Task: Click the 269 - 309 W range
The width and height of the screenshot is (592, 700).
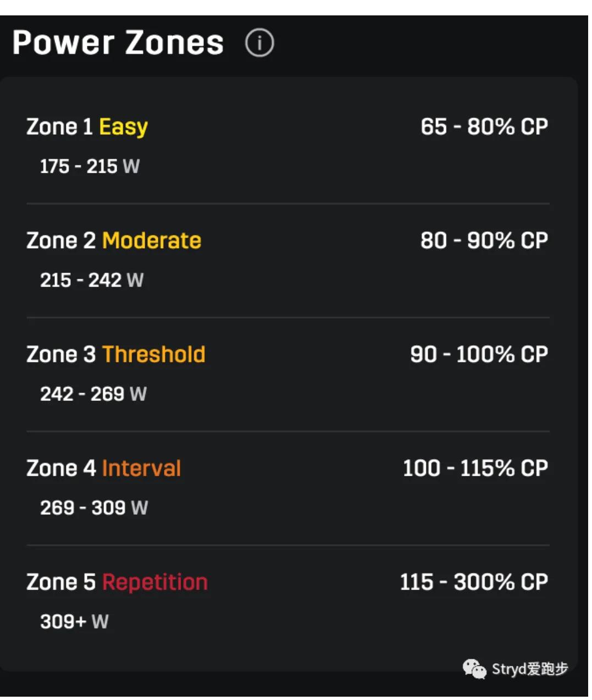Action: (94, 508)
